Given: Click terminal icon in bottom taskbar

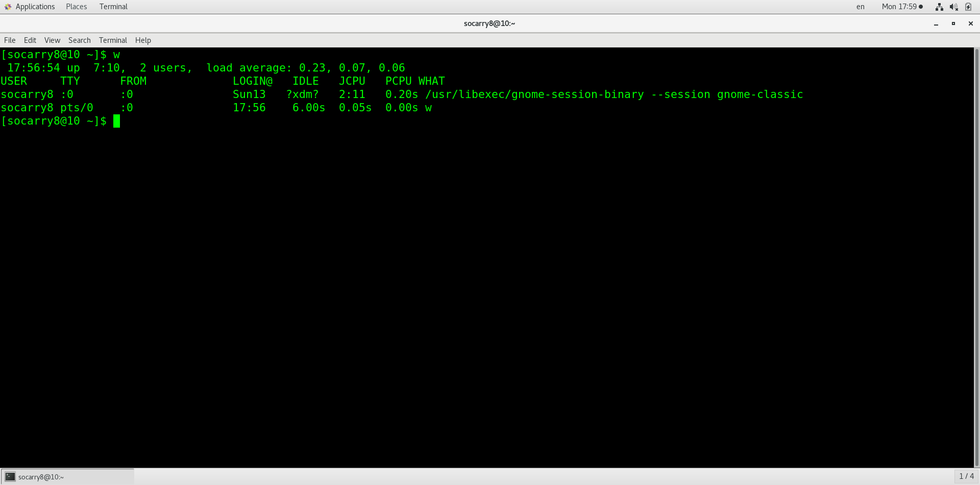Looking at the screenshot, I should (10, 477).
